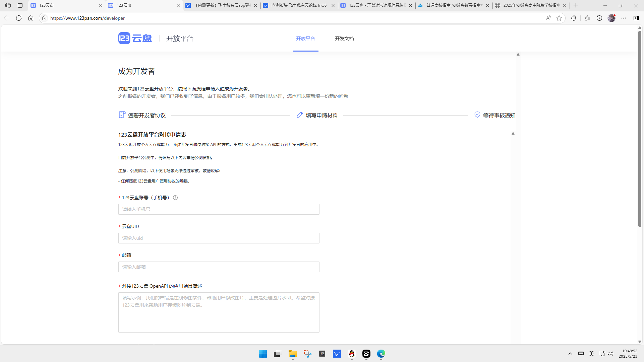Open the browser home page icon
Screen dimensions: 644x362
31,18
